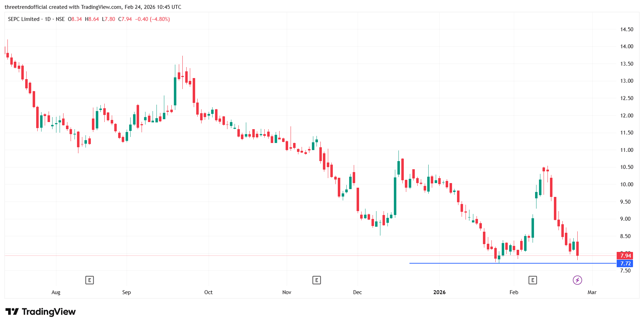Open the earnings marker between Nov and Dec
Image resolution: width=644 pixels, height=325 pixels.
coord(317,280)
